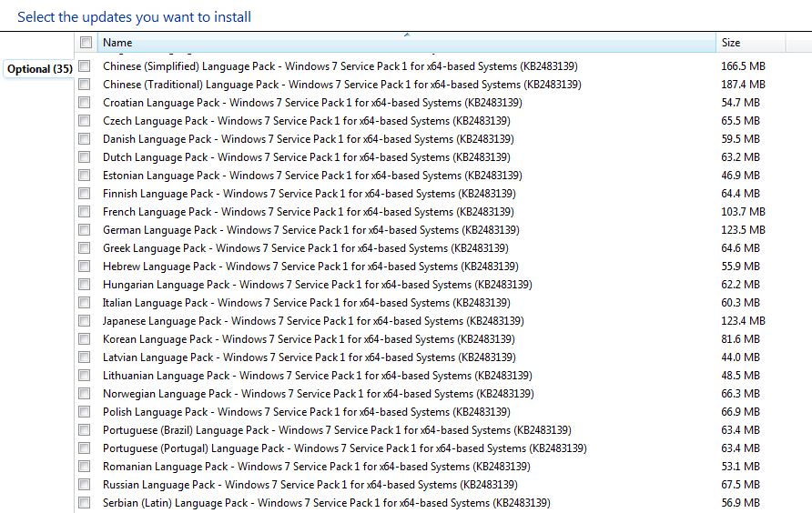Viewport: 812px width, 513px height.
Task: Select Serbian (Latin) Language Pack row text
Action: point(327,503)
